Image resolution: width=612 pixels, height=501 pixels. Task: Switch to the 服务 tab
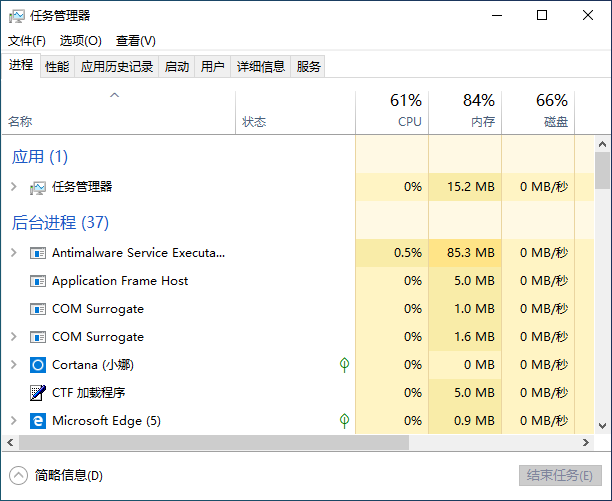(x=308, y=67)
